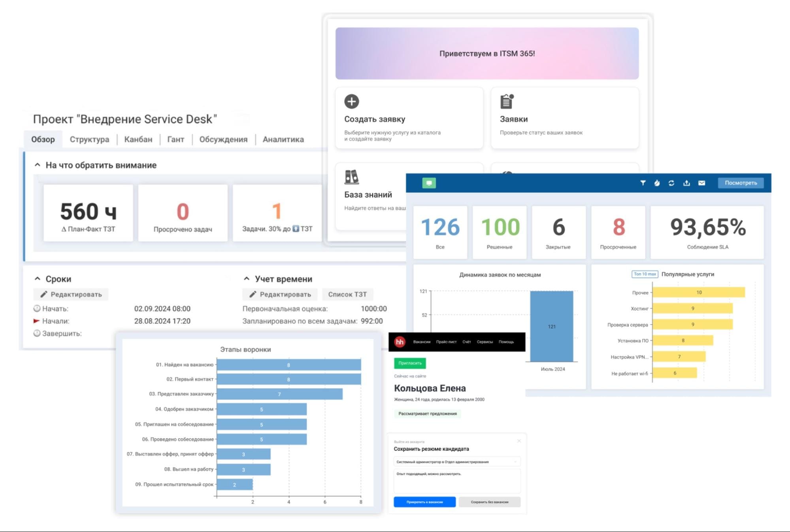This screenshot has width=790, height=532.
Task: Click the resume comment text field
Action: [x=457, y=481]
